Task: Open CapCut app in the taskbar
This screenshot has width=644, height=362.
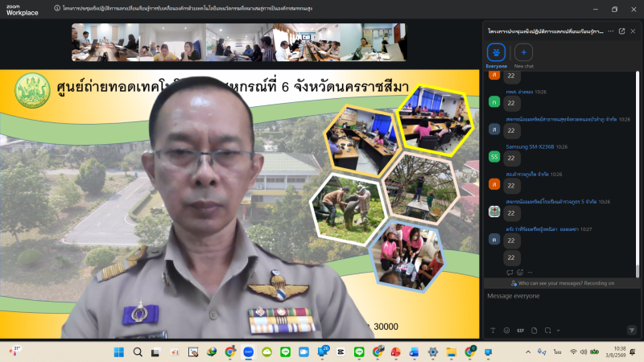Action: [x=341, y=352]
